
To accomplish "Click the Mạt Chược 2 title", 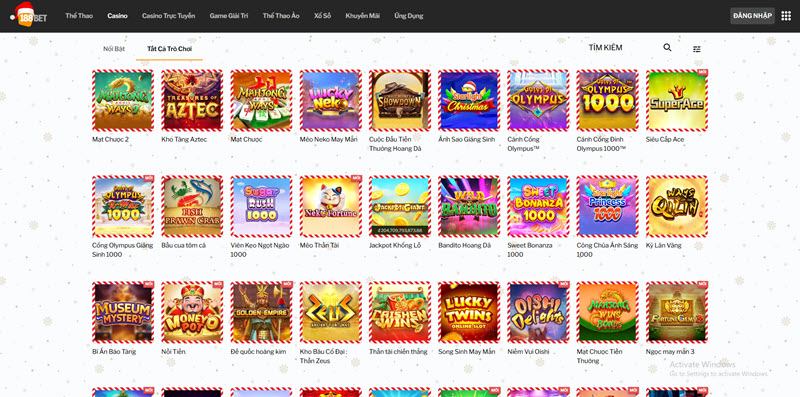I will tap(110, 139).
